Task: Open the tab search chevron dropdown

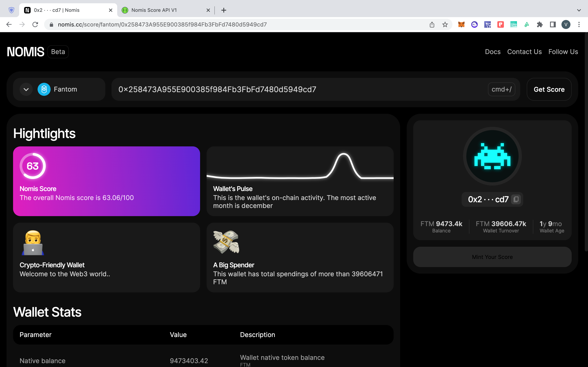Action: point(579,10)
